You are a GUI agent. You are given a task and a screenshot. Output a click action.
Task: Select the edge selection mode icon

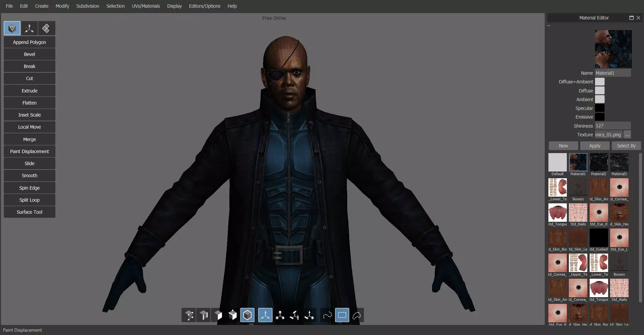tap(204, 315)
